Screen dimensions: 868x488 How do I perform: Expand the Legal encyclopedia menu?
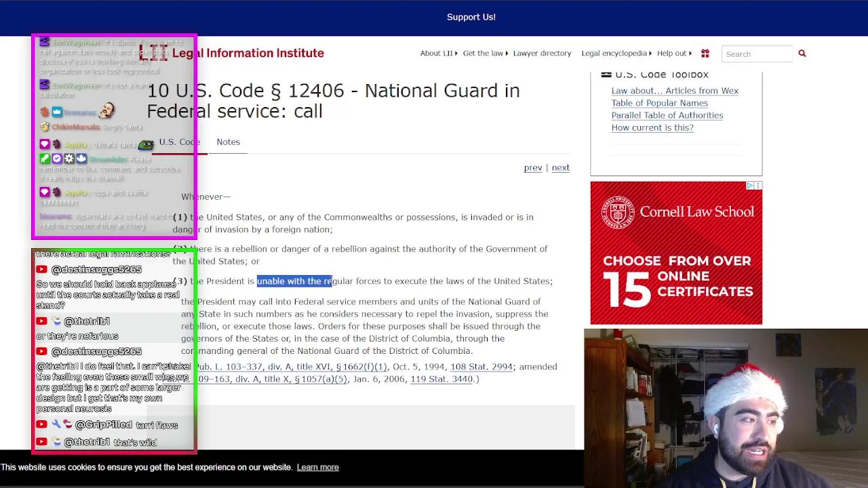(x=616, y=54)
